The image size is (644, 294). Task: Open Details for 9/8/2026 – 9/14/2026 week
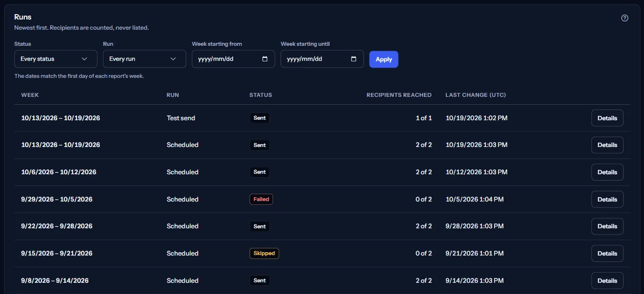(607, 280)
